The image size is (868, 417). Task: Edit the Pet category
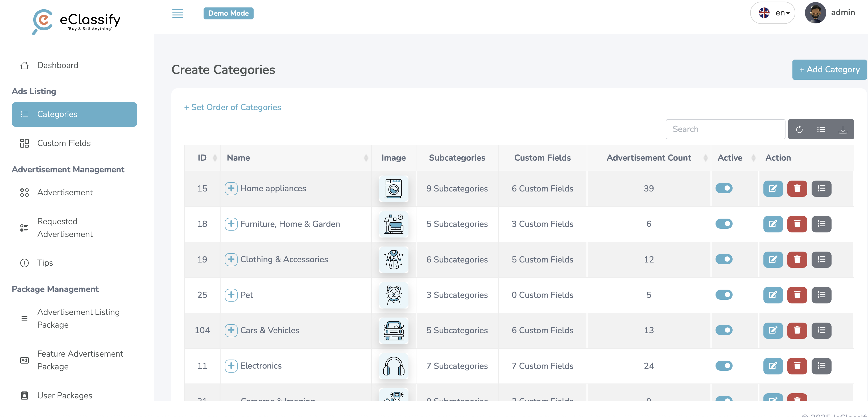pos(773,295)
